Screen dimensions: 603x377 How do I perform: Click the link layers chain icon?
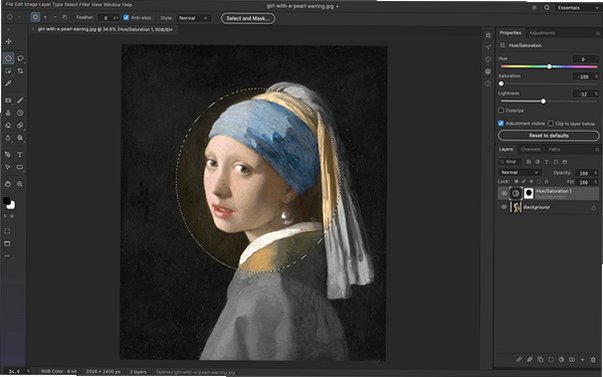point(519,359)
